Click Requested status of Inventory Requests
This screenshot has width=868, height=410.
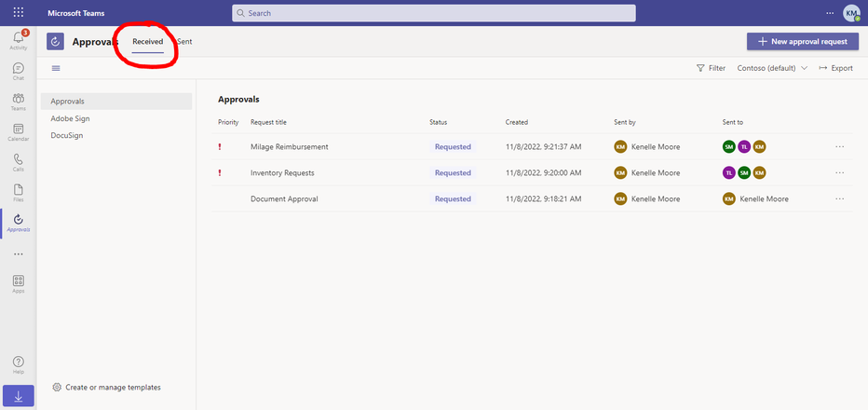point(453,173)
